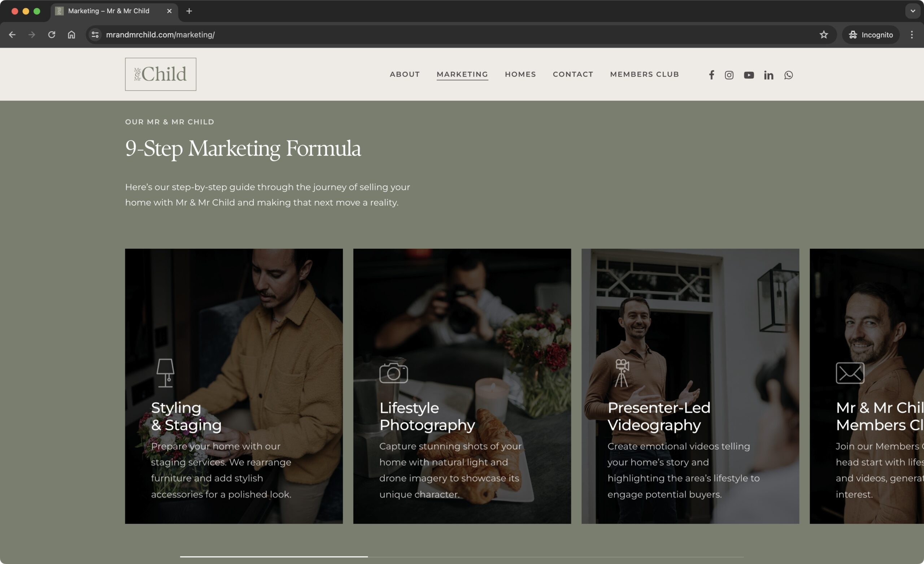Click the Mr & Mr Child logo
924x564 pixels.
(x=161, y=74)
